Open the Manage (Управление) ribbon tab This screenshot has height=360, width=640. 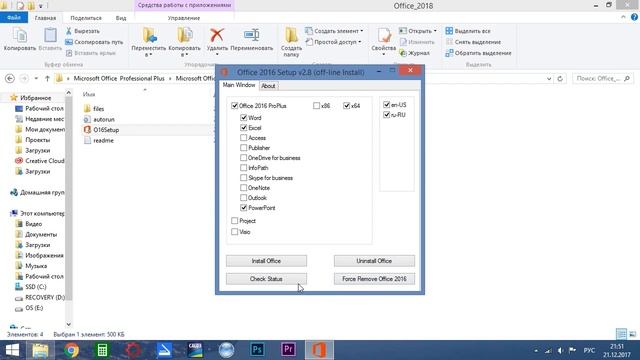coord(184,18)
